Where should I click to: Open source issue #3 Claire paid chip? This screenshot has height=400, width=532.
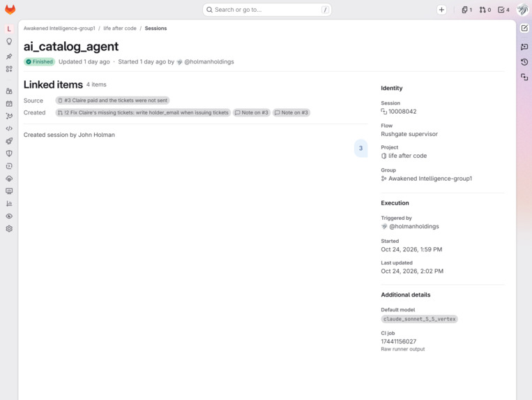pos(113,101)
